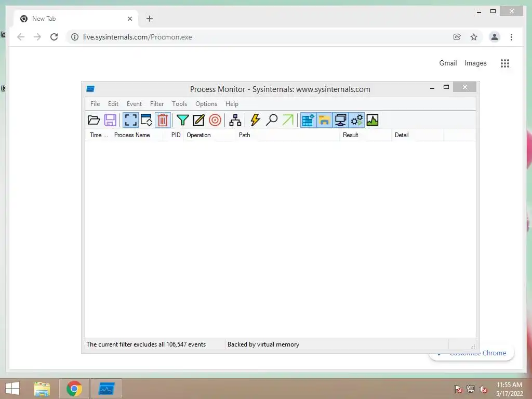The height and width of the screenshot is (399, 532).
Task: Open the Help menu
Action: pyautogui.click(x=232, y=104)
